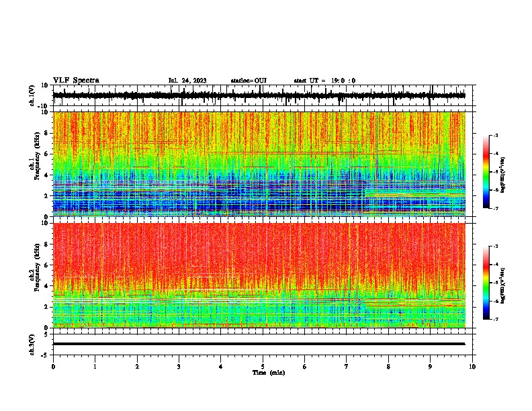Select the ch.1 "Frequency (kHz)" axis label
This screenshot has height=411, width=532.
37,156
